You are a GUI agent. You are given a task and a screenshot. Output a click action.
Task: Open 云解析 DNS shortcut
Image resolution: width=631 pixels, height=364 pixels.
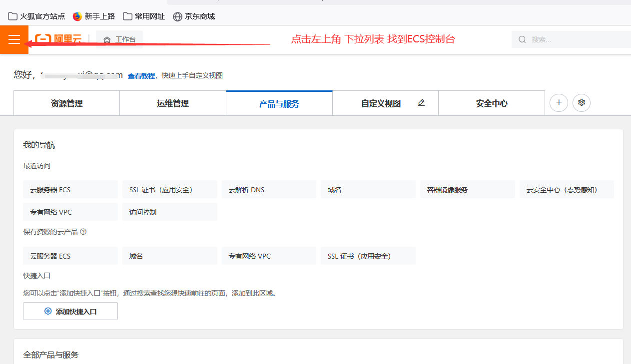coord(269,190)
